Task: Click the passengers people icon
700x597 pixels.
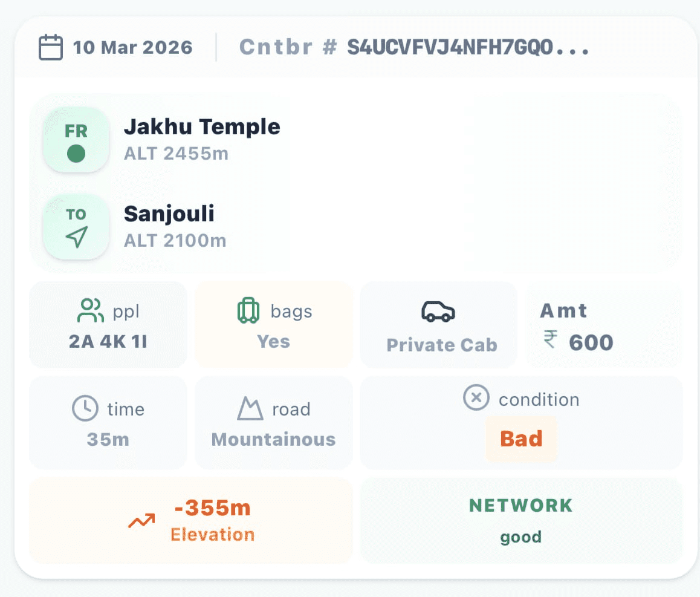Action: 91,311
